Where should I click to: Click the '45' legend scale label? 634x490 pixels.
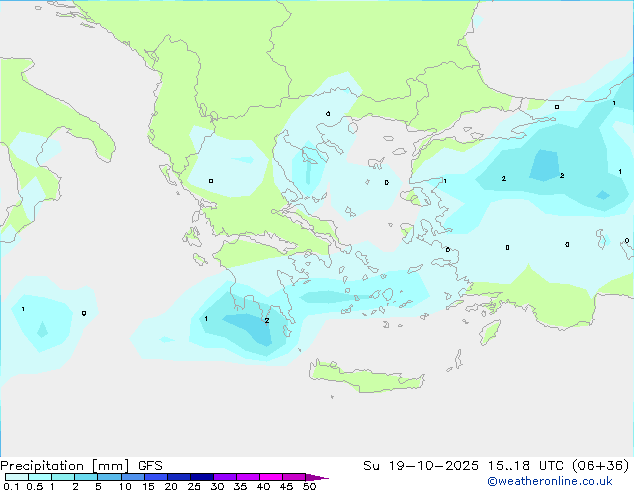pyautogui.click(x=286, y=486)
